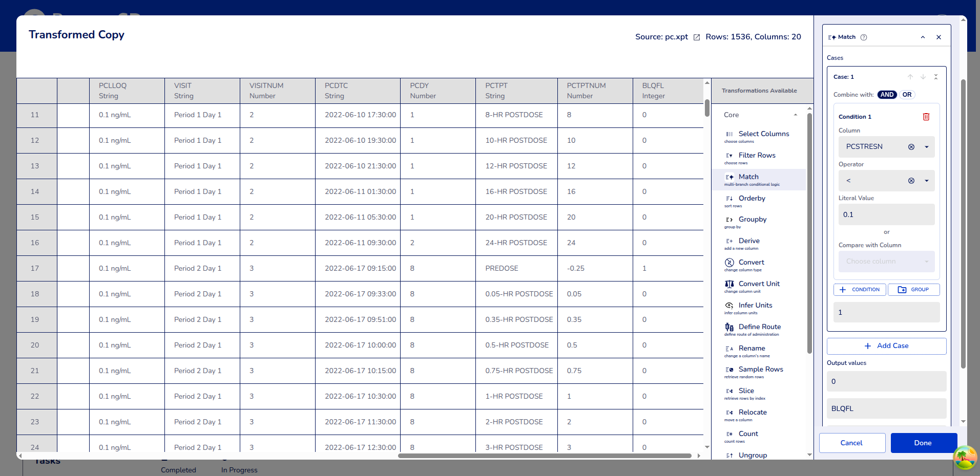Collapse the Match panel with the chevron
The height and width of the screenshot is (476, 980).
923,37
